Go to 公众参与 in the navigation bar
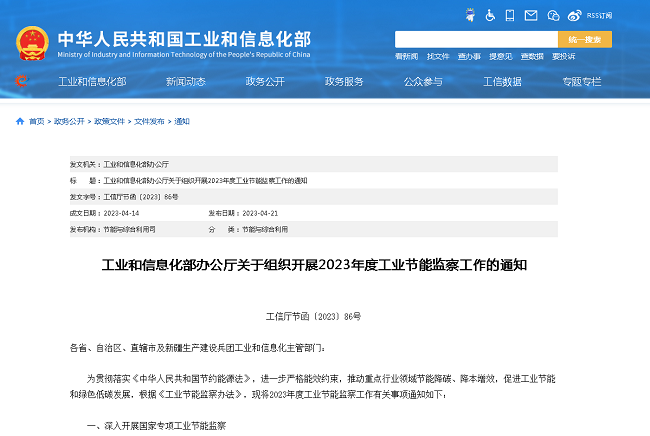 tap(423, 81)
